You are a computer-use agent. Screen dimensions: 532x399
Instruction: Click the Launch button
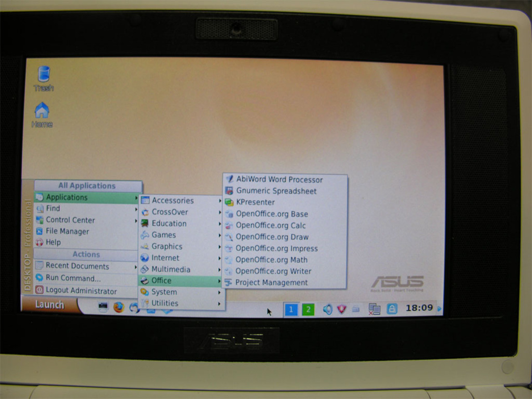point(50,304)
